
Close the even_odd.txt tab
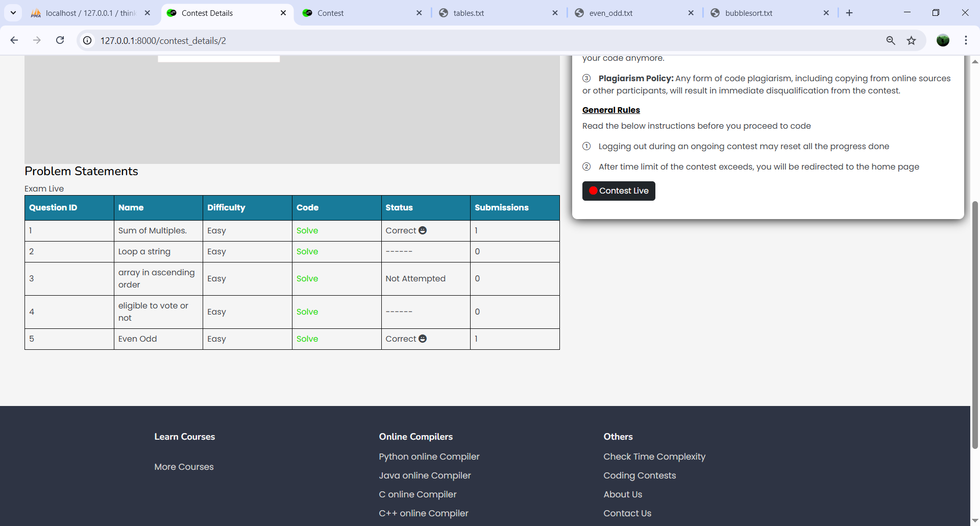691,13
